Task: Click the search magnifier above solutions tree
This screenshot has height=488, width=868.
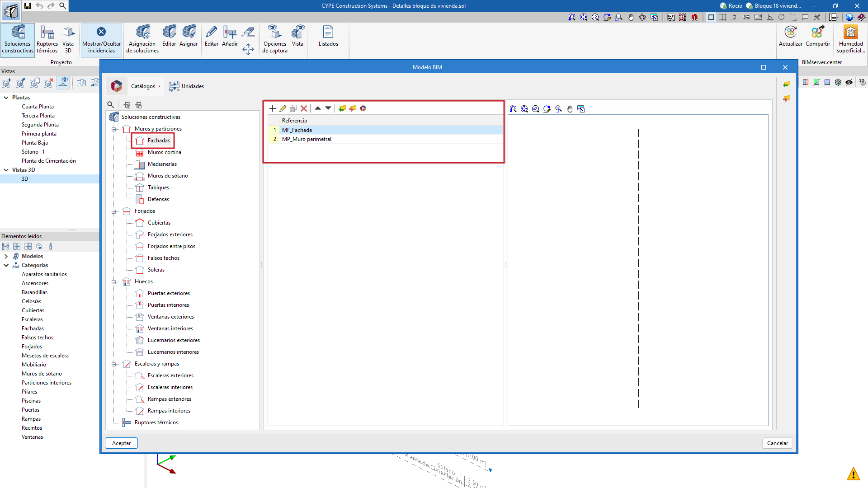Action: point(111,105)
